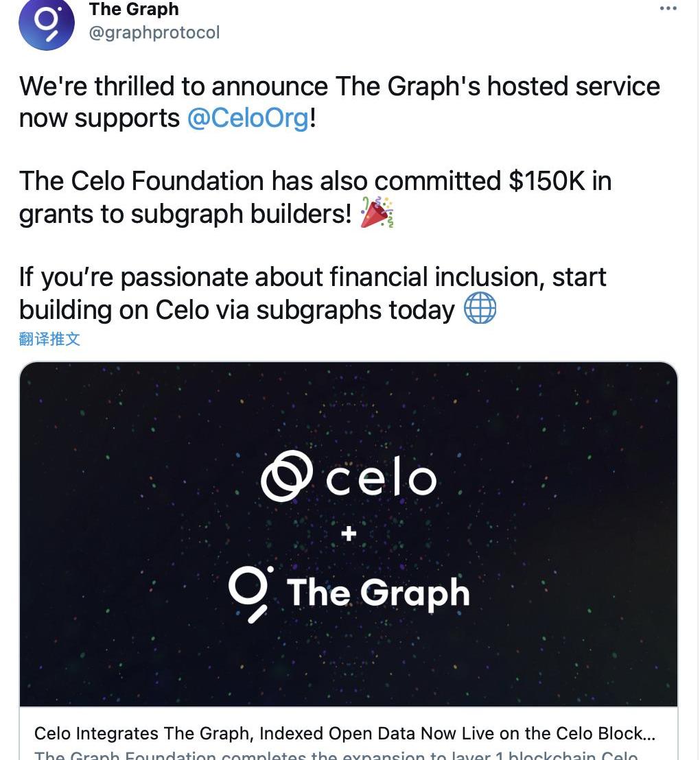Click the party popper emoji
Viewport: 700px width, 760px height.
pos(377,213)
